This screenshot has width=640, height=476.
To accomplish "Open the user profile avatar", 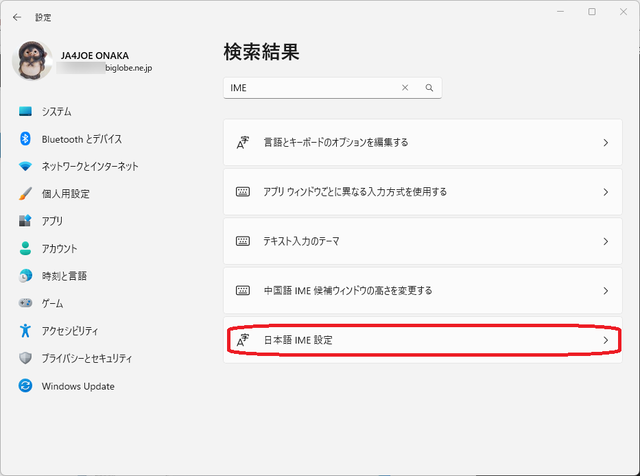I will click(32, 60).
